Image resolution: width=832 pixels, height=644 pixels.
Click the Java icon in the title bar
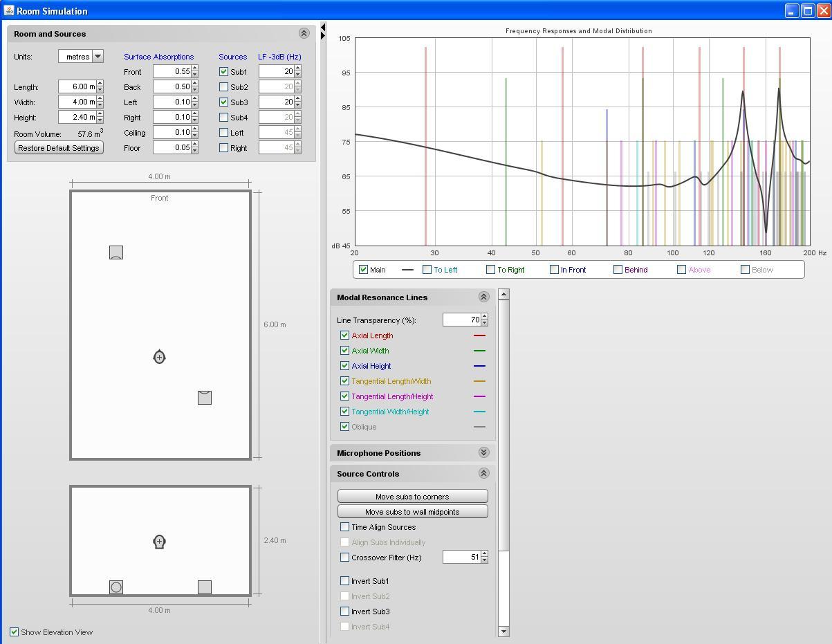click(8, 11)
